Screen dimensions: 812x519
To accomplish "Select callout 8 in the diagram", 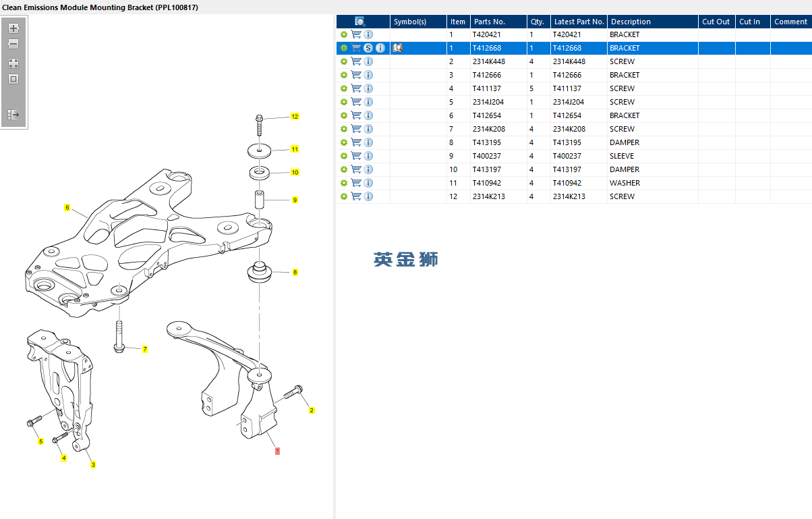I will click(295, 273).
